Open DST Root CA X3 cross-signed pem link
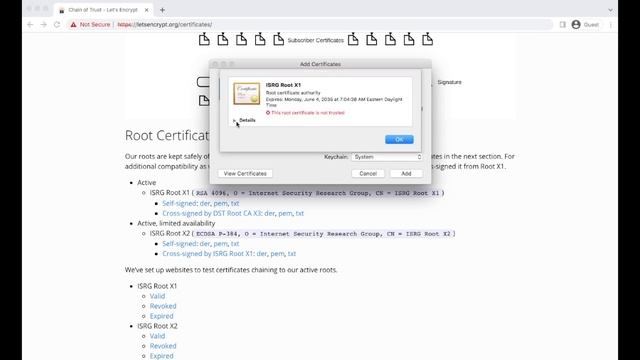The height and width of the screenshot is (360, 640). pos(285,213)
